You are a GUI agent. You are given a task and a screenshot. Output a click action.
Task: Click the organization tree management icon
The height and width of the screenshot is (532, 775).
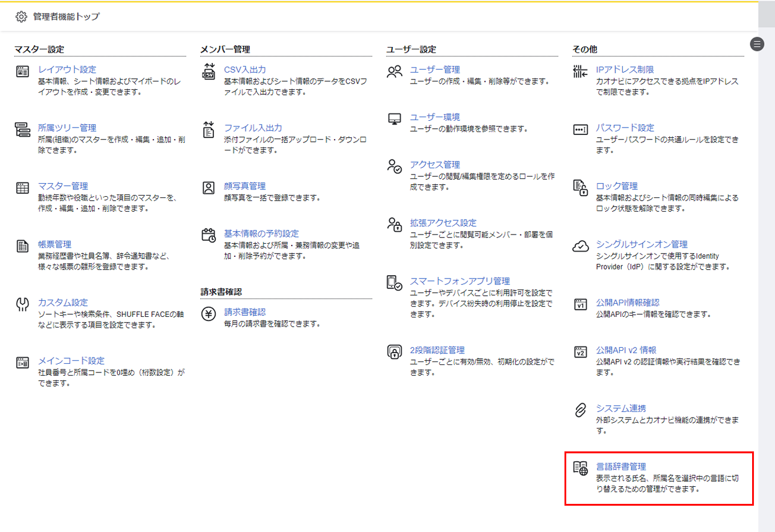22,130
